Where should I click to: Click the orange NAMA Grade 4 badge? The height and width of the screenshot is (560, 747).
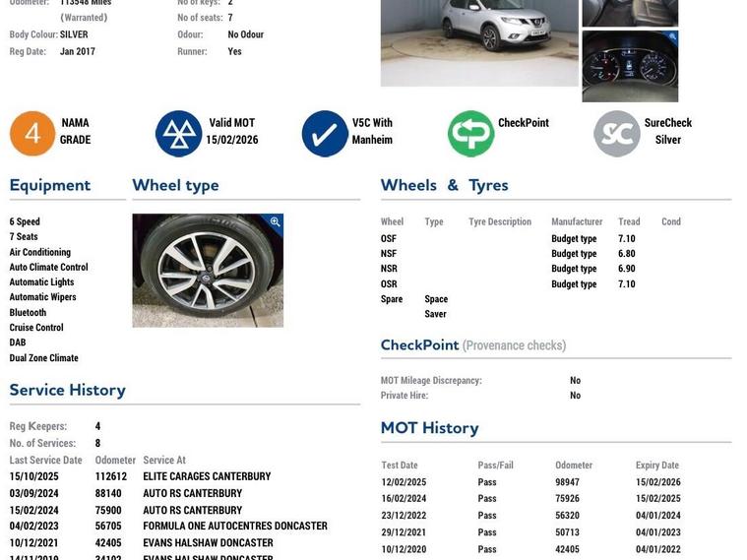pos(32,133)
